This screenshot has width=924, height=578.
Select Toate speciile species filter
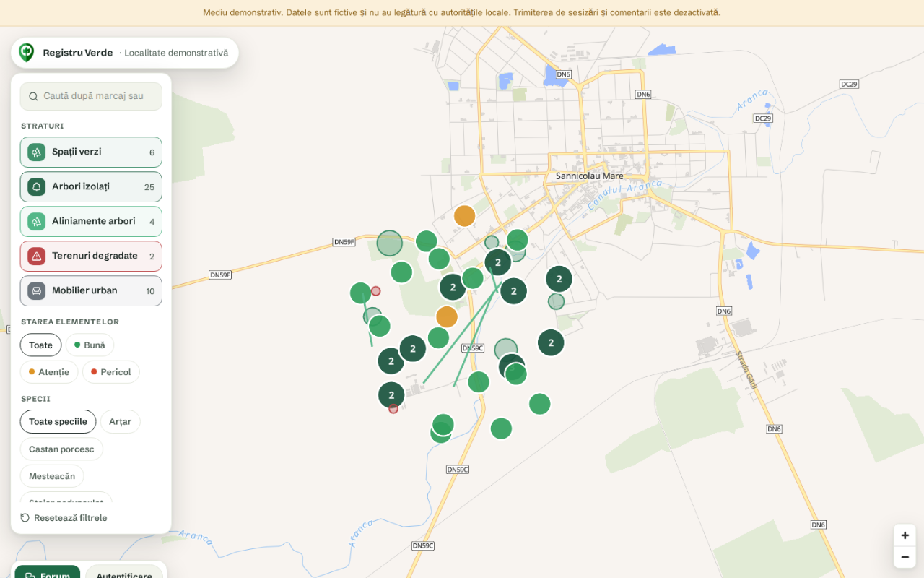coord(58,422)
